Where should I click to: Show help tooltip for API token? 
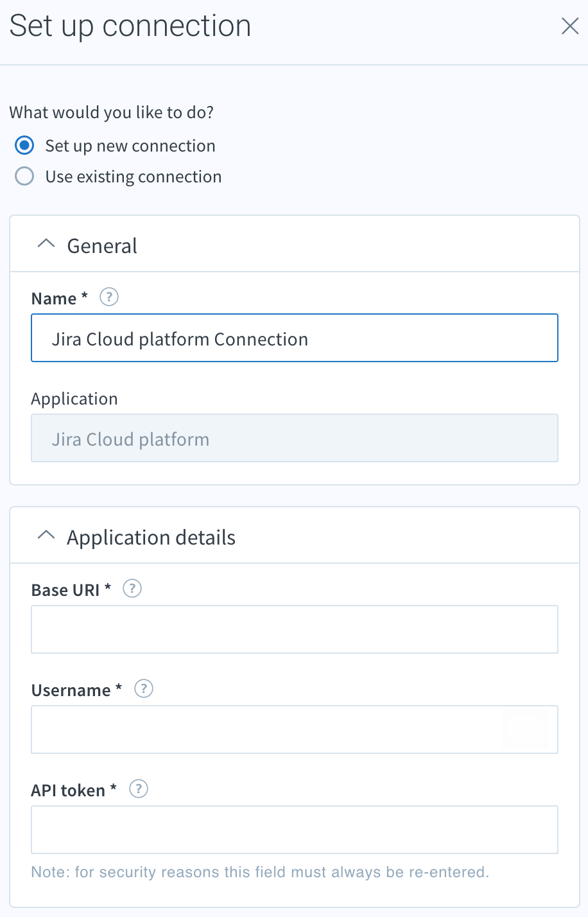coord(139,789)
